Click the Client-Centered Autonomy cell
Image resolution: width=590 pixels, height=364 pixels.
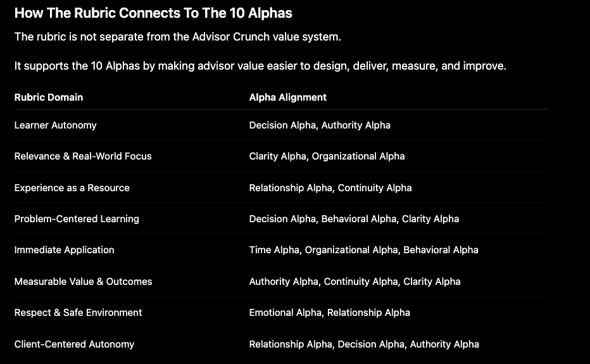(74, 344)
